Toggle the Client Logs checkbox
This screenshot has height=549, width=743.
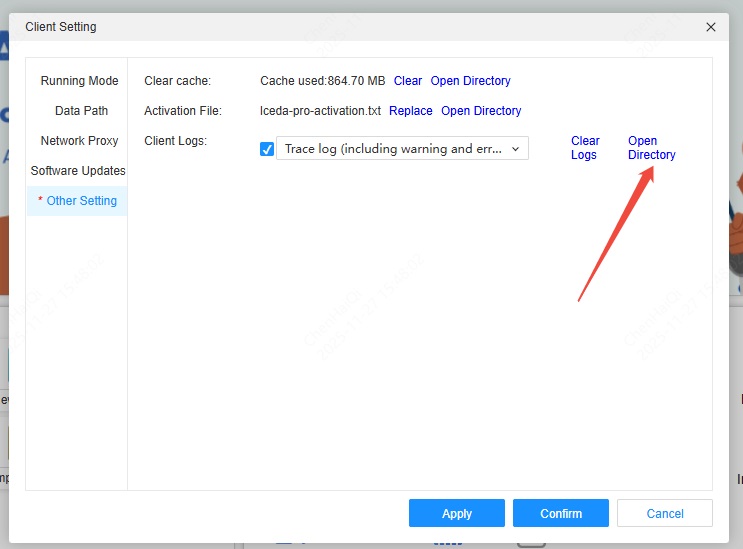pos(267,149)
